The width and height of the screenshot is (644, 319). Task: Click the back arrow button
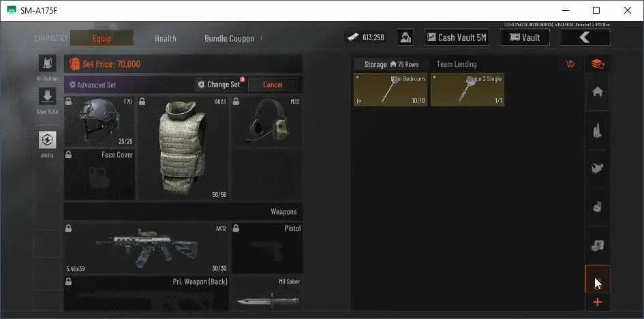click(585, 37)
